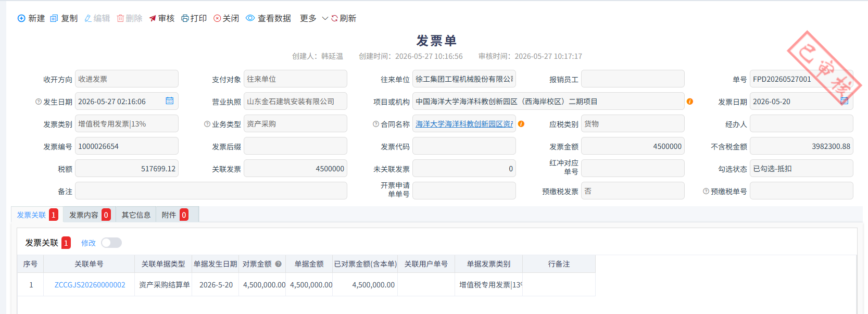The image size is (868, 314).
Task: Click the 新建 button text
Action: point(36,18)
